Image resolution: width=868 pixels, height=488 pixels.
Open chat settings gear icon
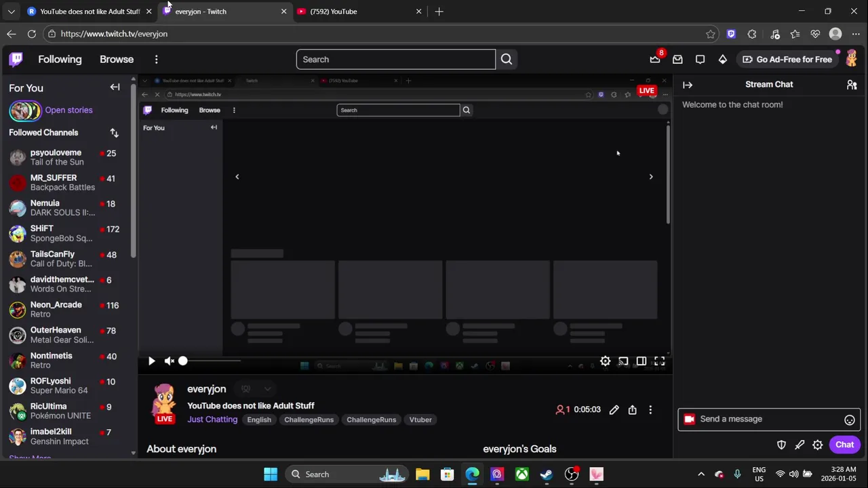coord(818,445)
